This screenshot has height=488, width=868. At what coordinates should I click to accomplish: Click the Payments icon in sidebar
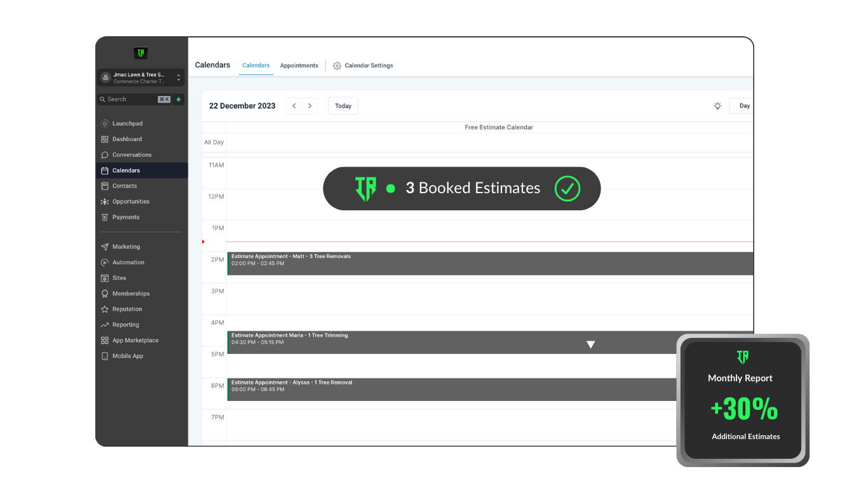pos(105,217)
